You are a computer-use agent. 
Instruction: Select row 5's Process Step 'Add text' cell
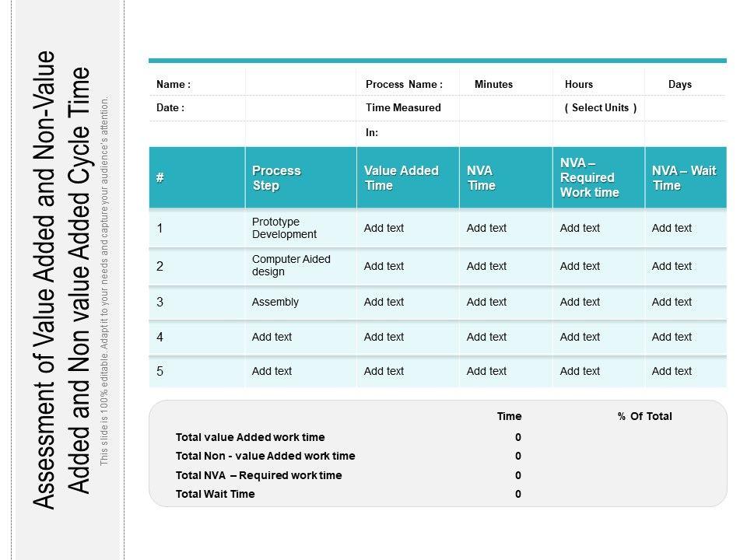[272, 371]
